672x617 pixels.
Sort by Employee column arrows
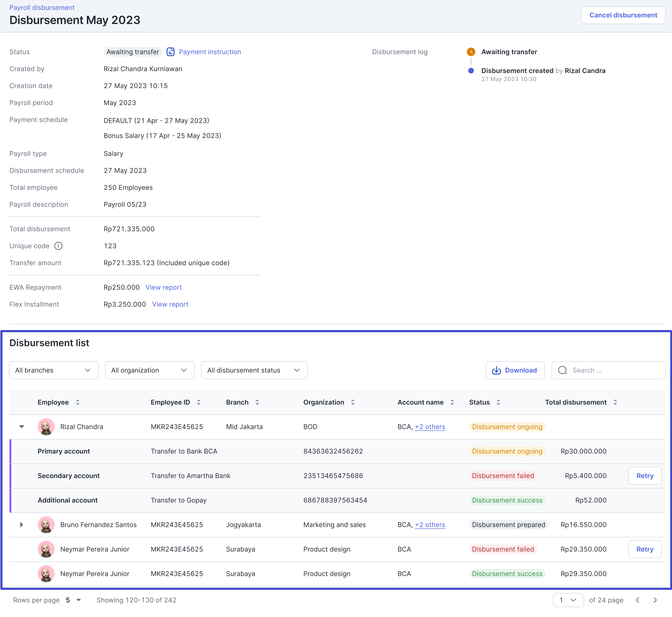click(x=77, y=402)
